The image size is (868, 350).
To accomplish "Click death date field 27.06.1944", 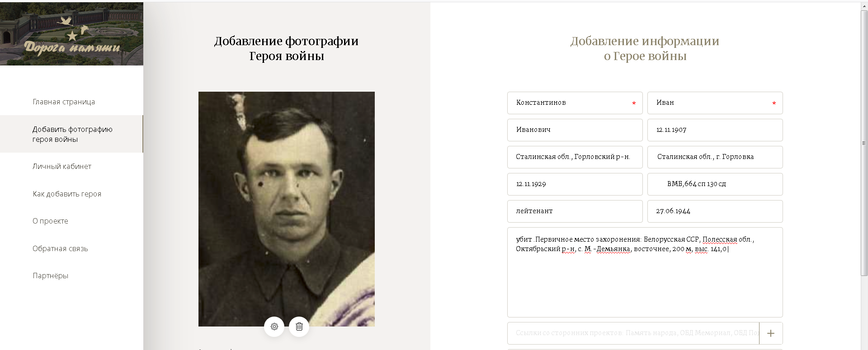I will 715,211.
